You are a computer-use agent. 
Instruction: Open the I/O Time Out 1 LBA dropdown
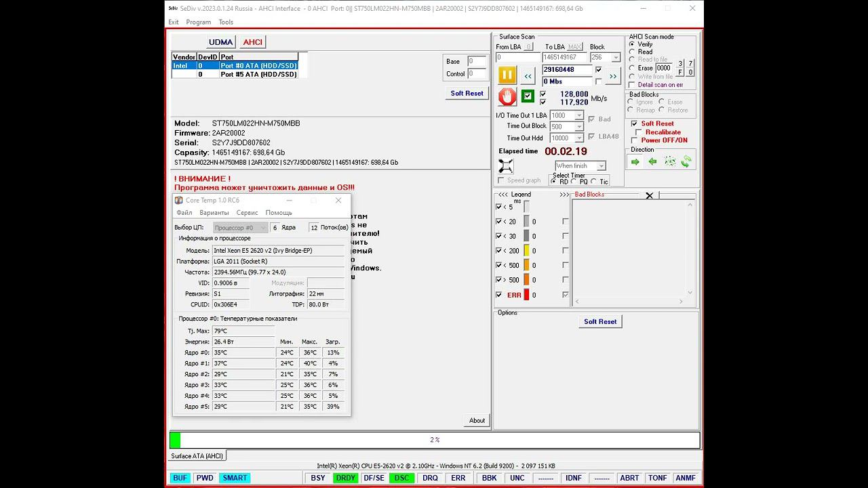(578, 116)
